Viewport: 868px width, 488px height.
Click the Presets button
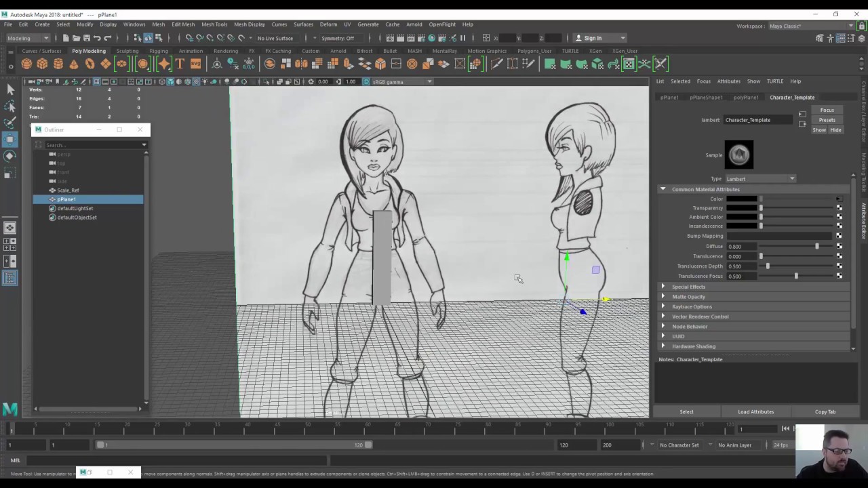827,120
